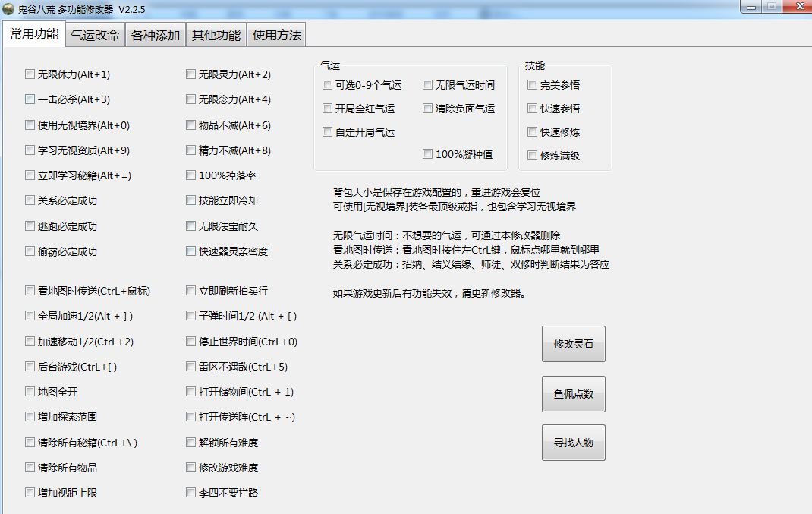Toggle 精力不减(Alt+8) checkbox
The width and height of the screenshot is (812, 514).
click(x=191, y=150)
